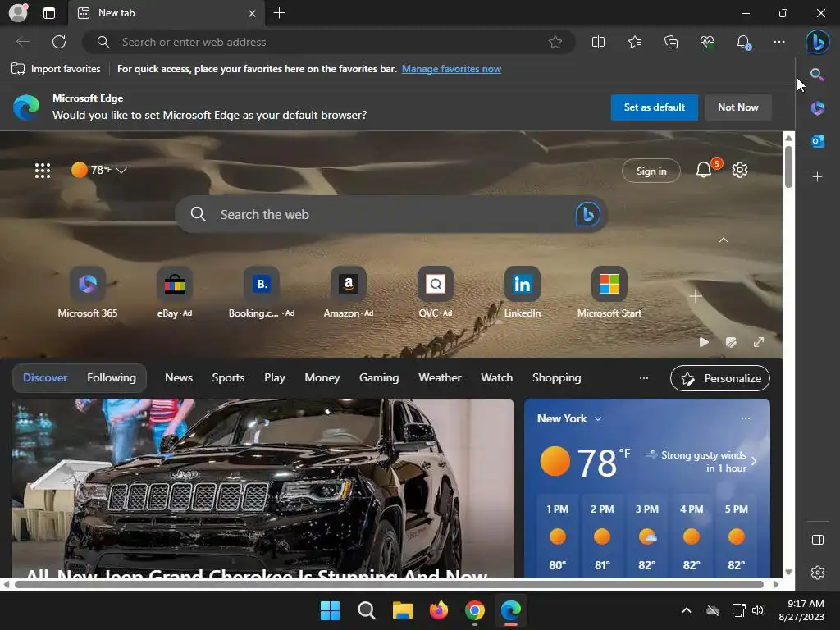Click the edit background image icon

click(731, 342)
